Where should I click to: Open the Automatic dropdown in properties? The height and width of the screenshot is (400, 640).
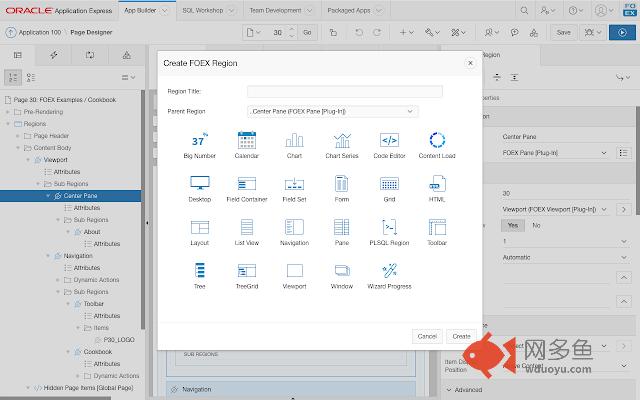click(565, 258)
